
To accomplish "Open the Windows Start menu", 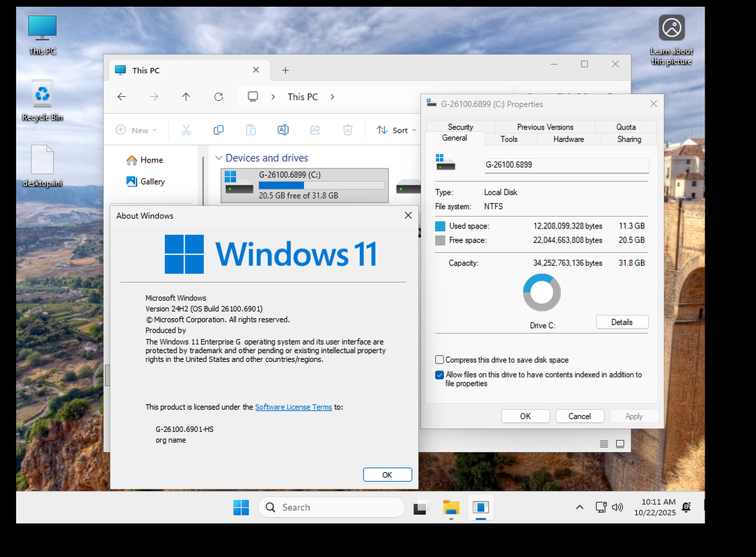I will click(x=241, y=508).
